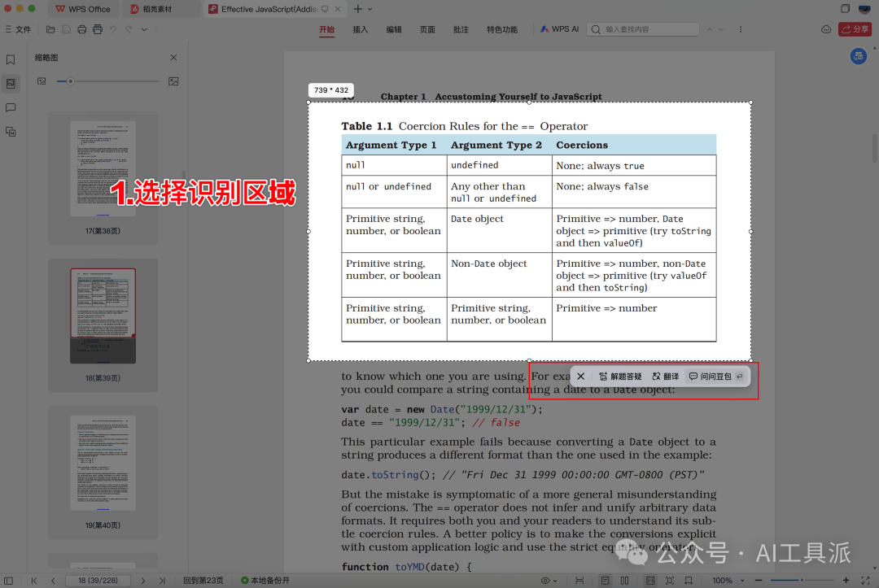Click the save icon in toolbar
Screen dimensions: 879x588
[x=66, y=29]
